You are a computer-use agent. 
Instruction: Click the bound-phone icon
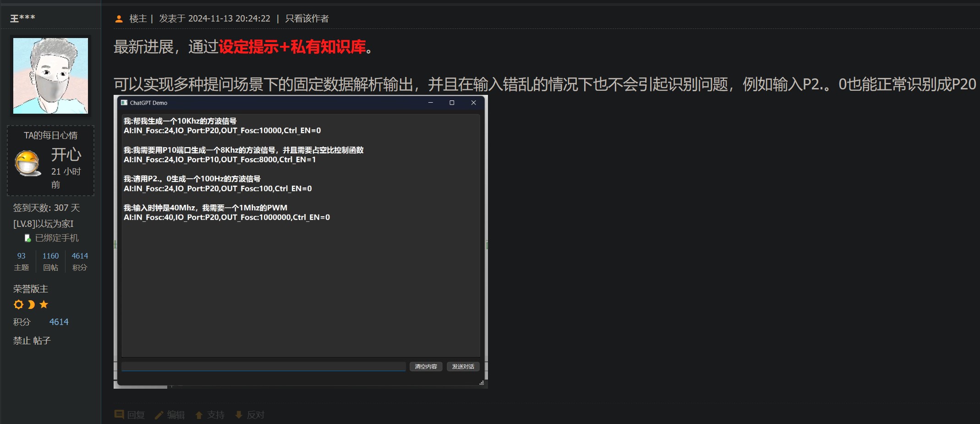(27, 238)
